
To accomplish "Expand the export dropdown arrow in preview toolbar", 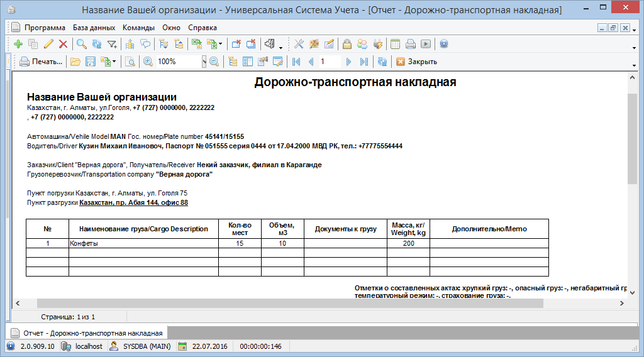I will 114,62.
